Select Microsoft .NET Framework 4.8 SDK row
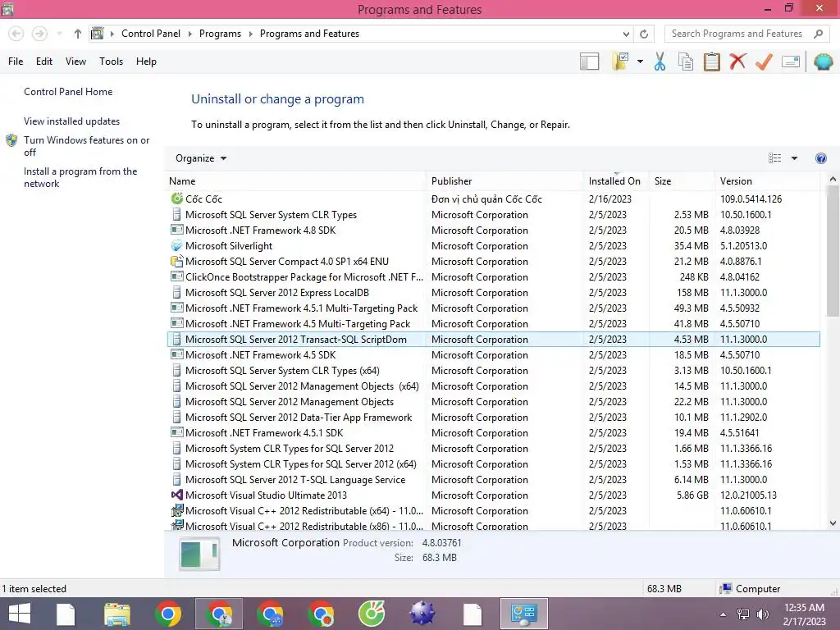 click(x=493, y=231)
